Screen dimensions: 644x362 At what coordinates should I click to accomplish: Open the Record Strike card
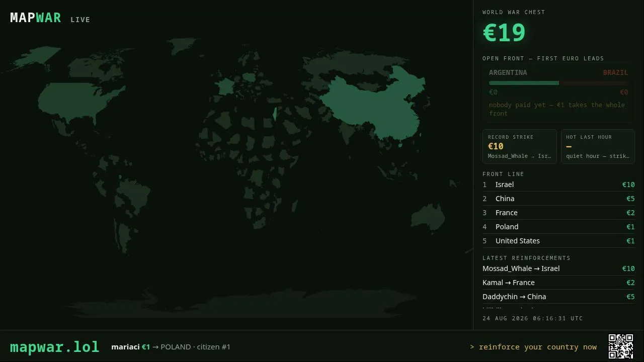coord(520,146)
